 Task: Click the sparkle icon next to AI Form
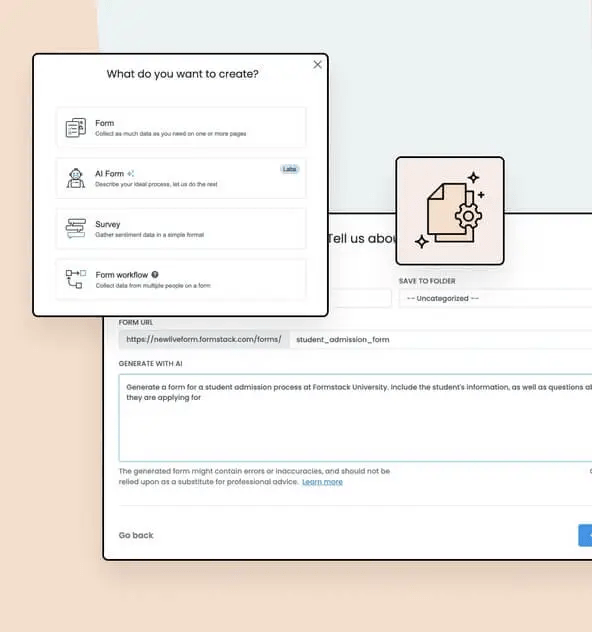tap(130, 174)
